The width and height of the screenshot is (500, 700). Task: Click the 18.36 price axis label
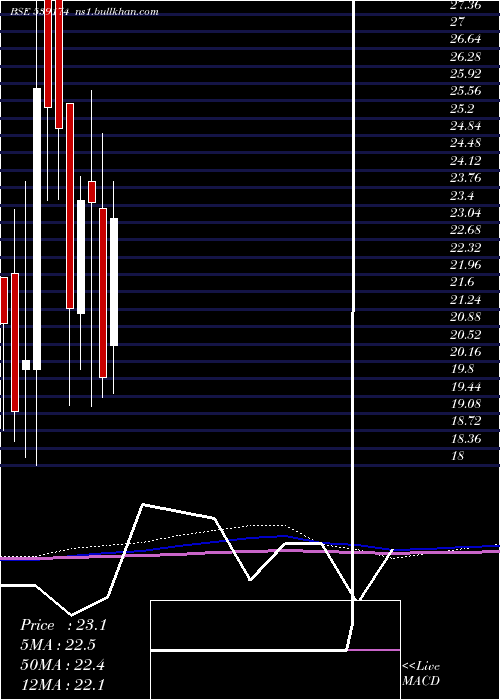[x=466, y=439]
